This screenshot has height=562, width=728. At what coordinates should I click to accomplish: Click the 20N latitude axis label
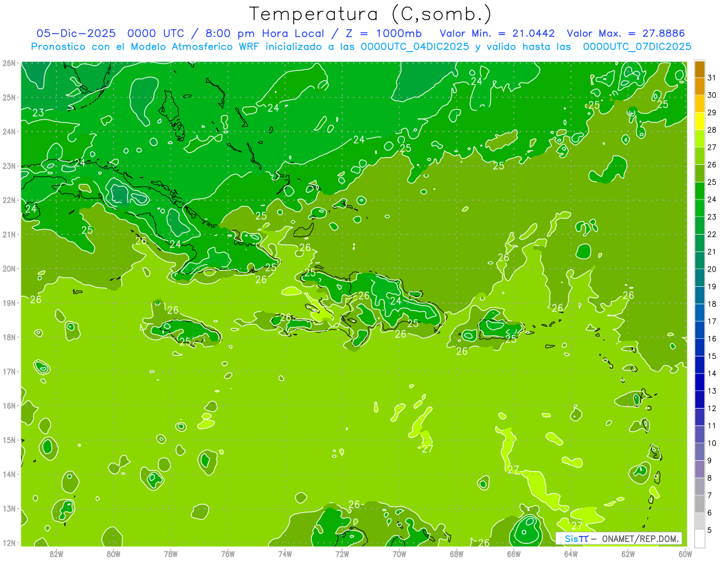click(8, 269)
